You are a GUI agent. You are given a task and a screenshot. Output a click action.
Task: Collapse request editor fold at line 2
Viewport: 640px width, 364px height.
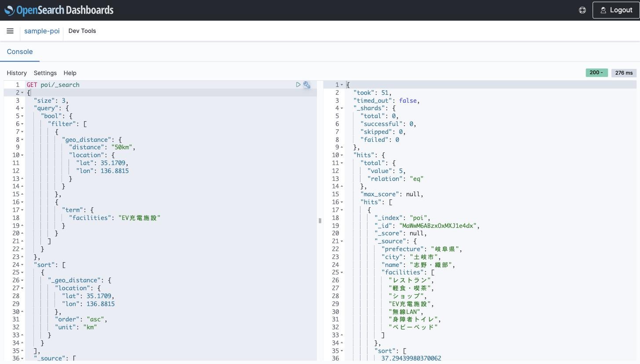(x=22, y=93)
